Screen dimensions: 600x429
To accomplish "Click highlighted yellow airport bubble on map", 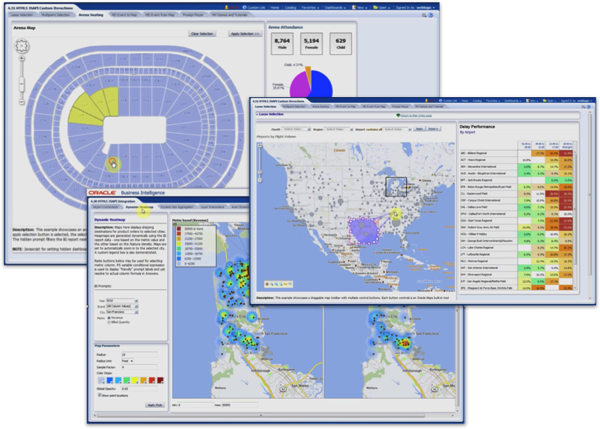I will click(395, 214).
